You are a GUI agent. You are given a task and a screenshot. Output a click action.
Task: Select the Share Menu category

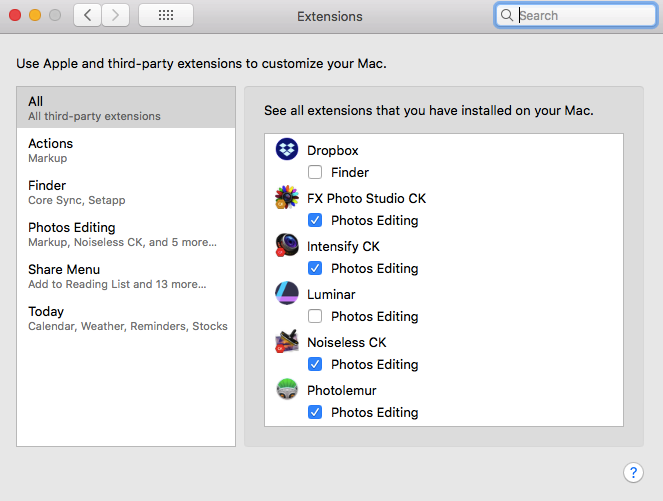tap(126, 276)
